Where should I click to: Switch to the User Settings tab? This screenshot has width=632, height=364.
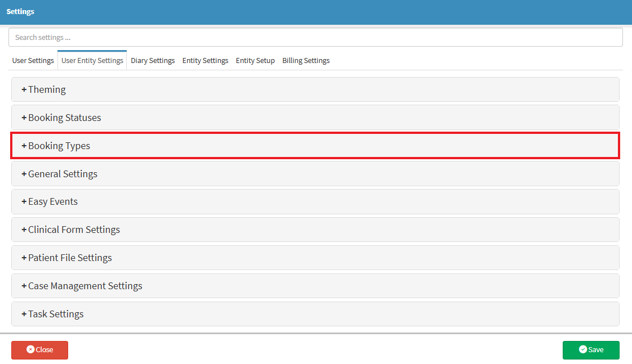pyautogui.click(x=33, y=60)
